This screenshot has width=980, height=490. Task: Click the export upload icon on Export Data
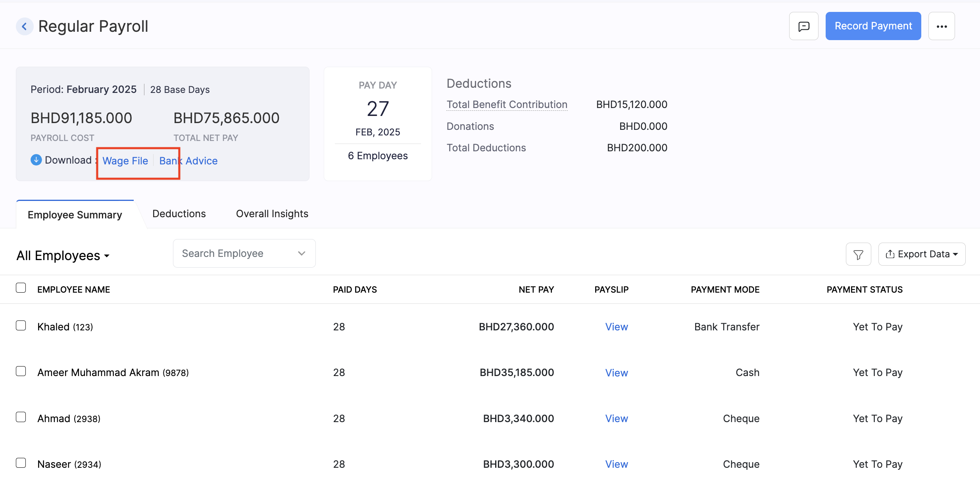890,254
